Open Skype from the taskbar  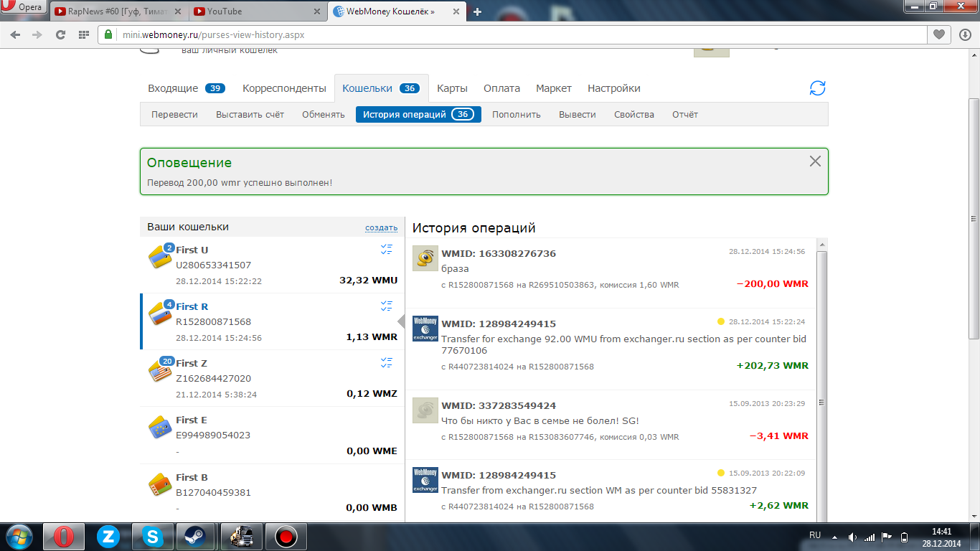pyautogui.click(x=153, y=537)
